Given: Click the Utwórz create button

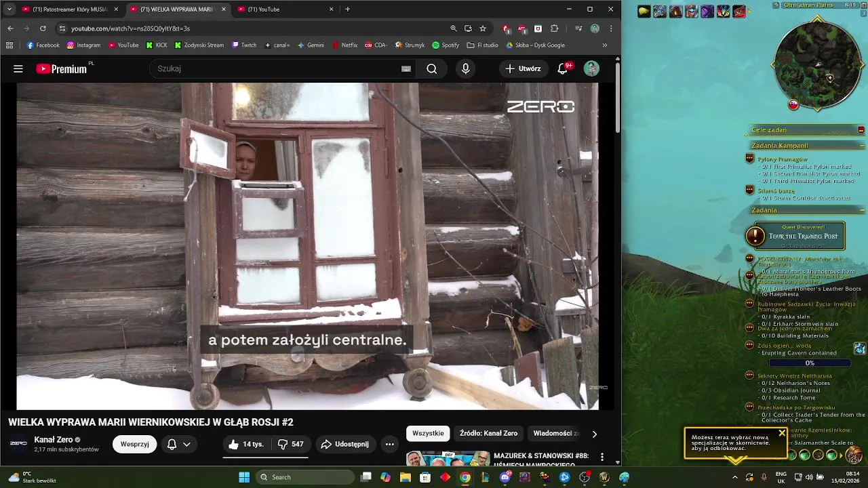Looking at the screenshot, I should point(523,68).
